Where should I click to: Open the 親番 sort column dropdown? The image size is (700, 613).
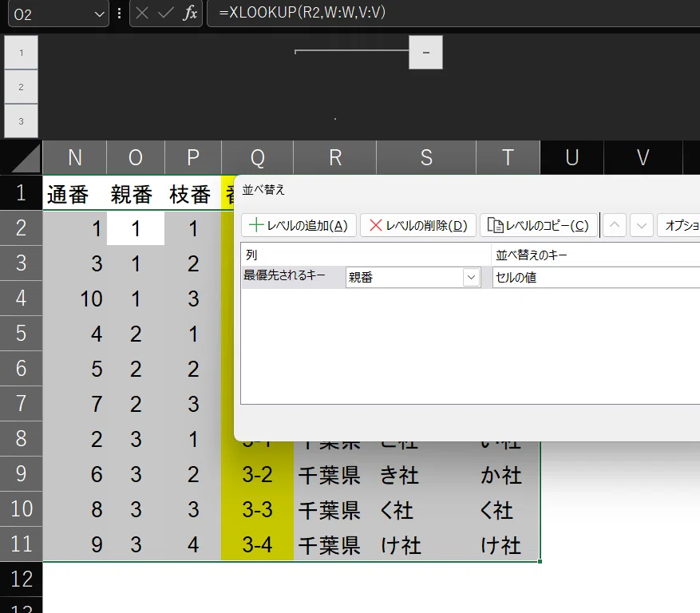click(x=472, y=277)
